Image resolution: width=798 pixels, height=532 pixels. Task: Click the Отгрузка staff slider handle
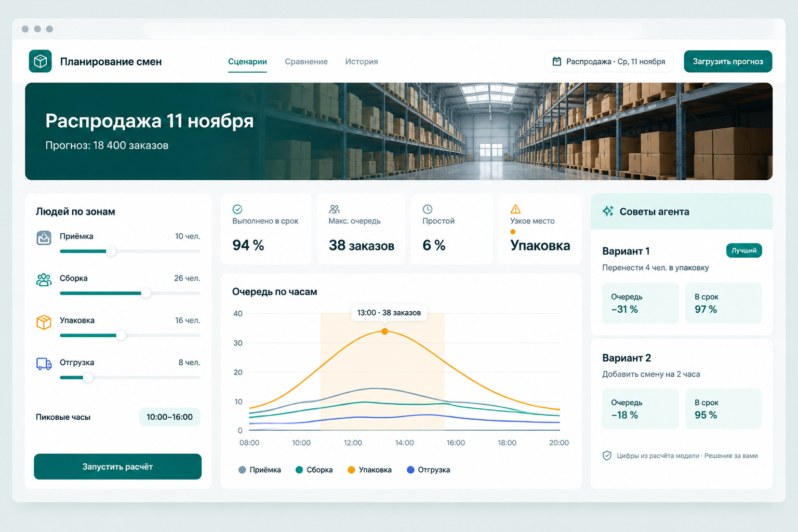pos(88,377)
